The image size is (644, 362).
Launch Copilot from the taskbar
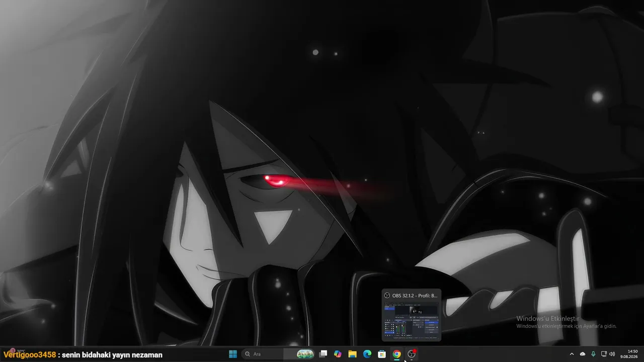(338, 354)
